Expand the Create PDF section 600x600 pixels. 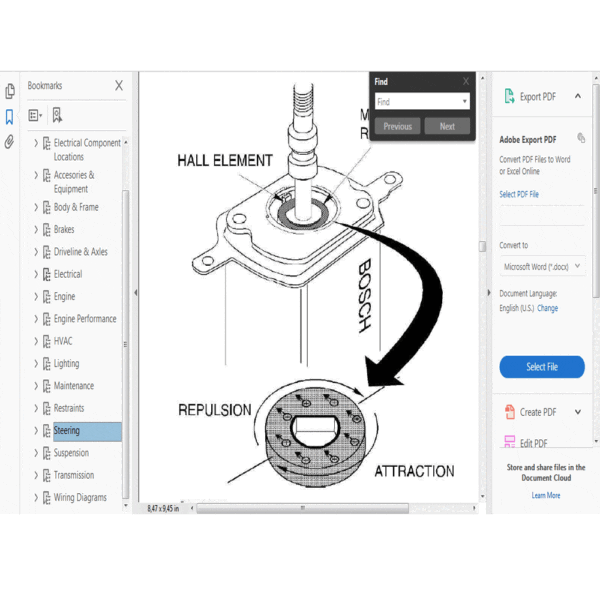578,412
